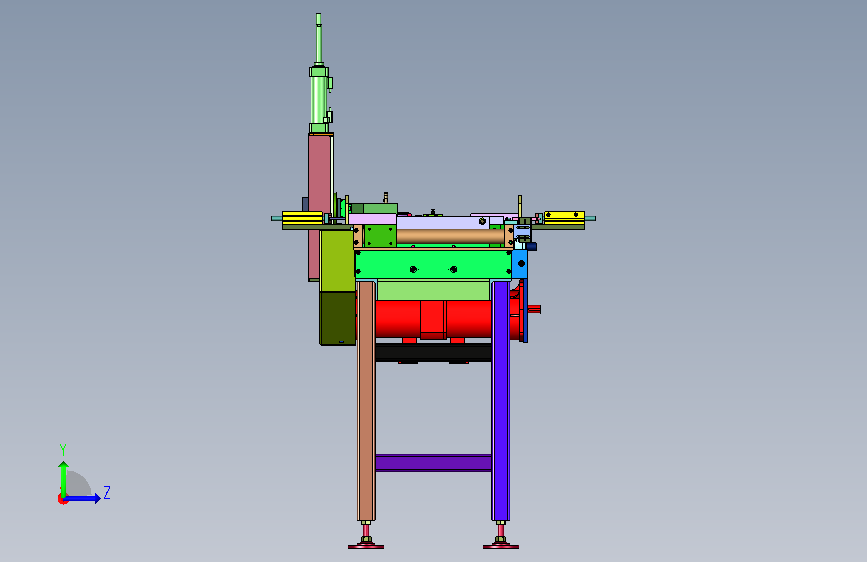Select the yellow cylinder block on the left arm
This screenshot has width=867, height=562.
click(x=302, y=217)
